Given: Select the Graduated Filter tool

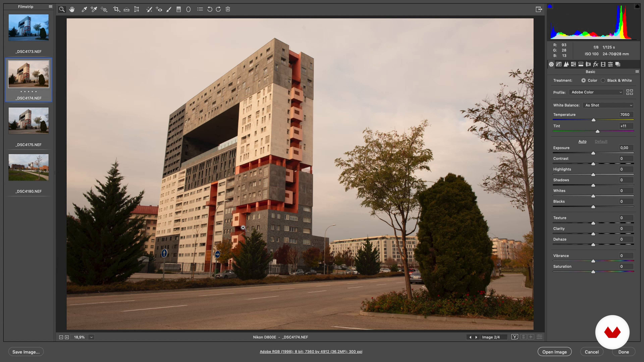Looking at the screenshot, I should pos(178,10).
